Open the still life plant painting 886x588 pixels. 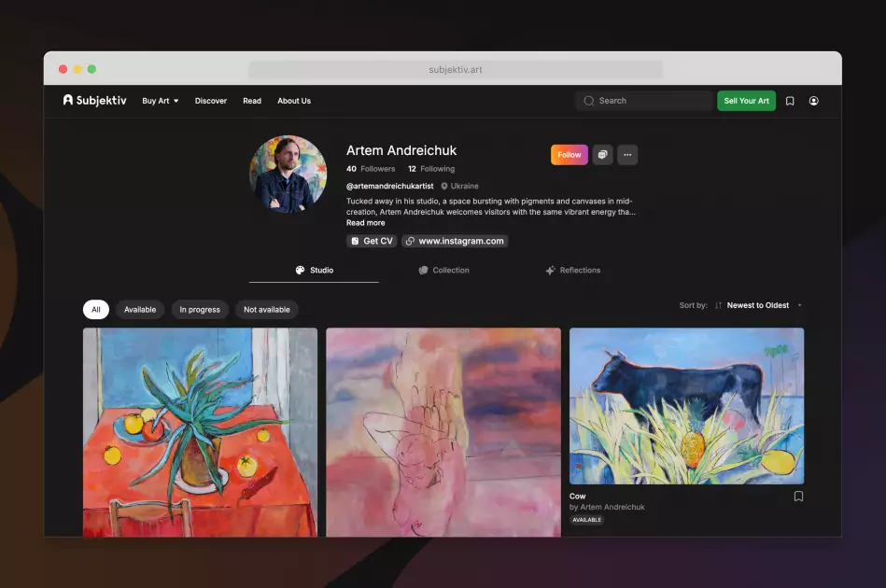200,432
